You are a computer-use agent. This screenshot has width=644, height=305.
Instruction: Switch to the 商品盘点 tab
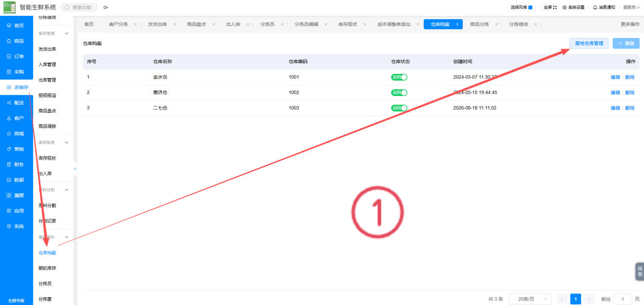point(196,24)
